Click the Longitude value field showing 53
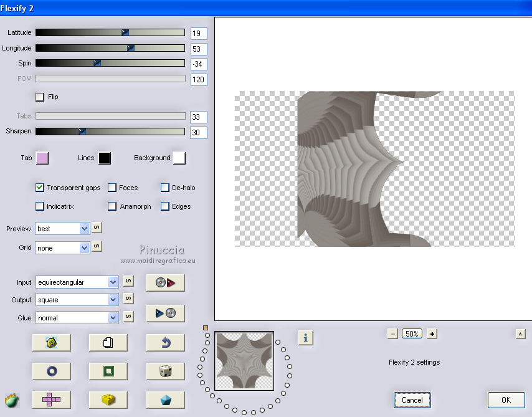The image size is (532, 417). point(199,49)
